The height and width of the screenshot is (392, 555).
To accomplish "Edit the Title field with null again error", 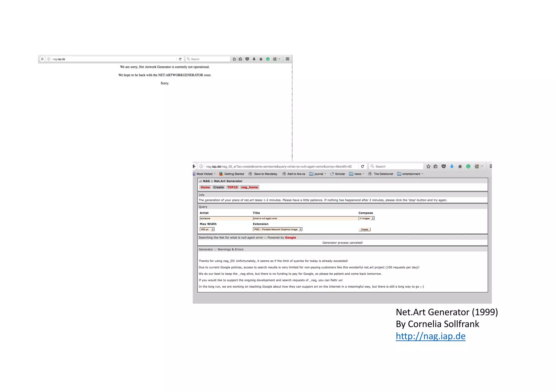I will (x=306, y=218).
